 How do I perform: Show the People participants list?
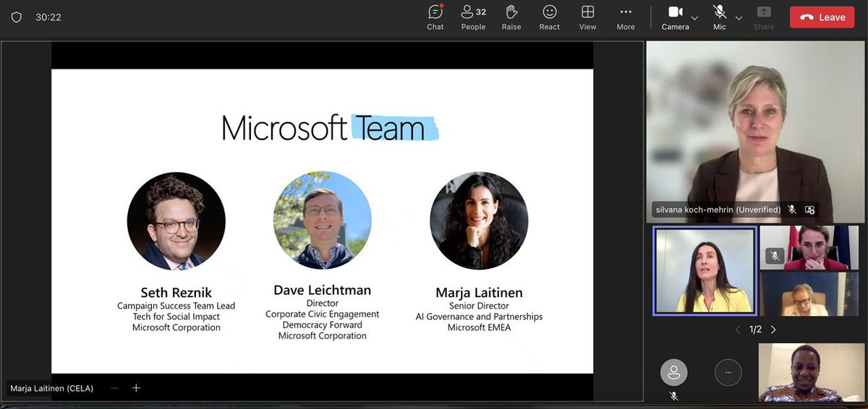click(x=473, y=17)
